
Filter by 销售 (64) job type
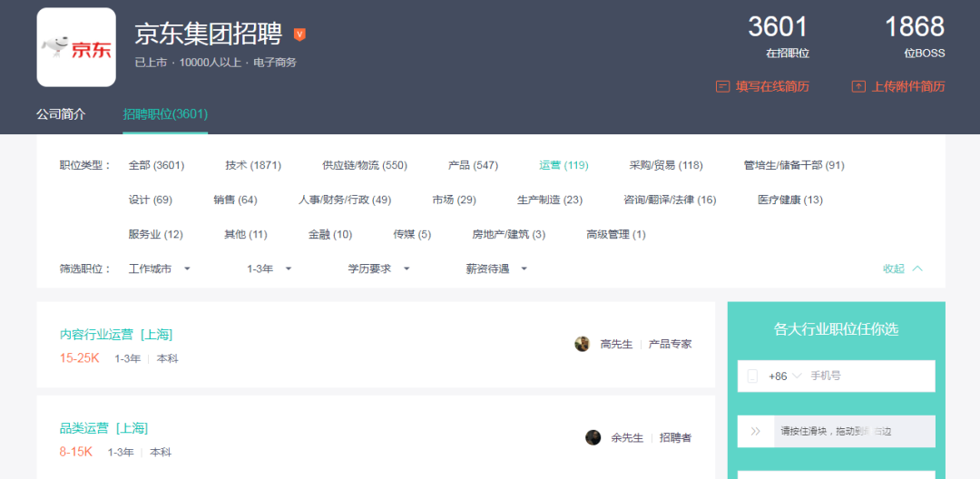(235, 200)
